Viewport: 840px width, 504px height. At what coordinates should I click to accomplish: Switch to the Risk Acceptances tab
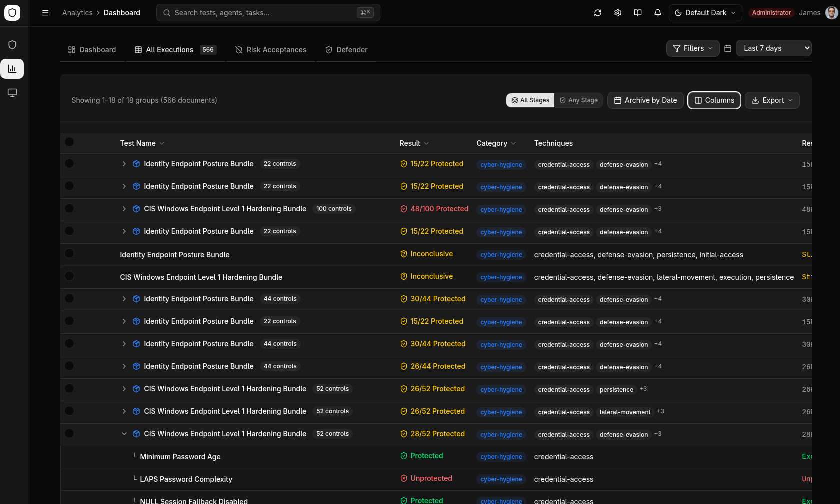click(x=271, y=50)
